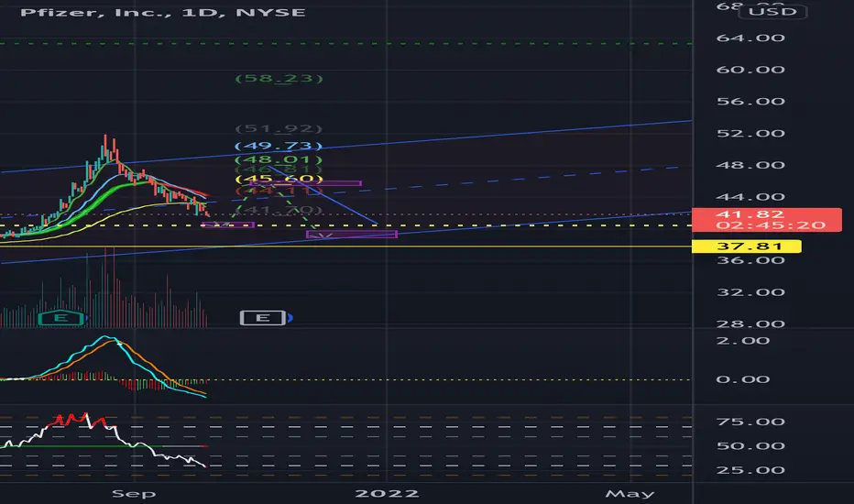Click the (41.70) gray level label
Viewport: 854px width, 504px height.
coord(279,209)
